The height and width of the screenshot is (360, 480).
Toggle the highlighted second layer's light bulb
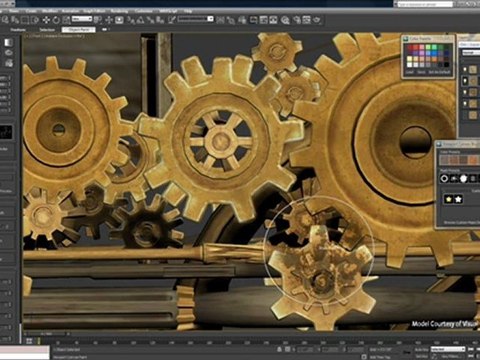(x=465, y=81)
